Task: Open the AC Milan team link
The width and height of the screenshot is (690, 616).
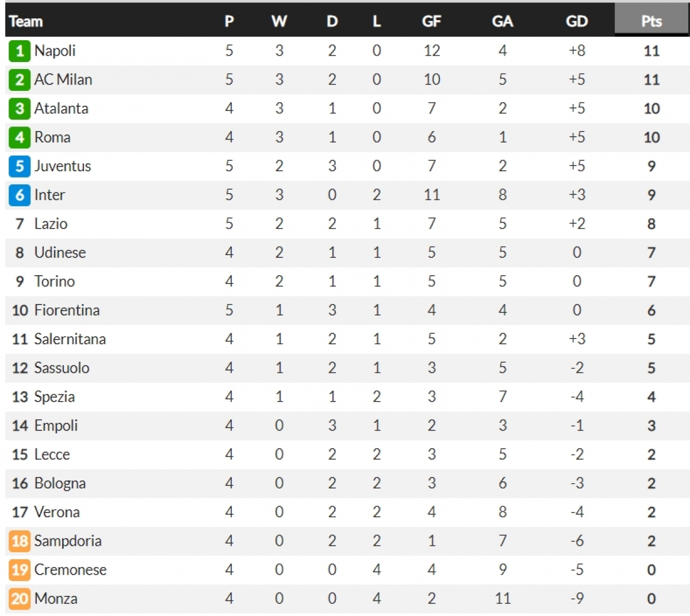Action: (63, 79)
